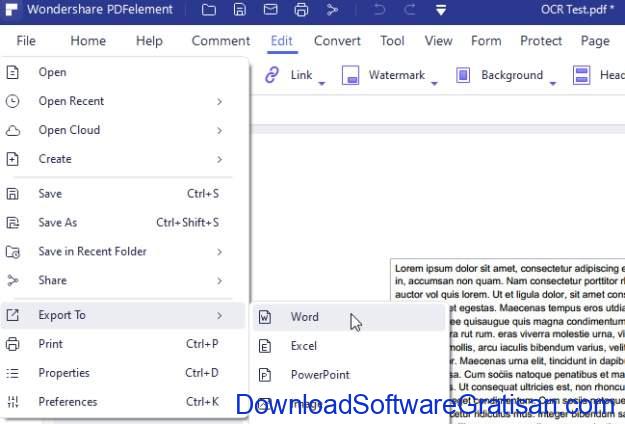
Task: Click the Open Recent clock icon
Action: [13, 101]
